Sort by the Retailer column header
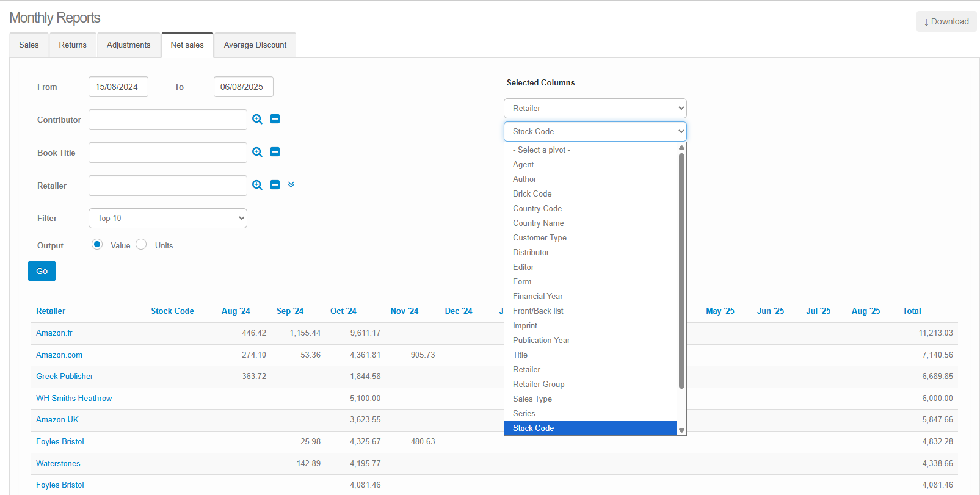The height and width of the screenshot is (495, 980). coord(51,311)
